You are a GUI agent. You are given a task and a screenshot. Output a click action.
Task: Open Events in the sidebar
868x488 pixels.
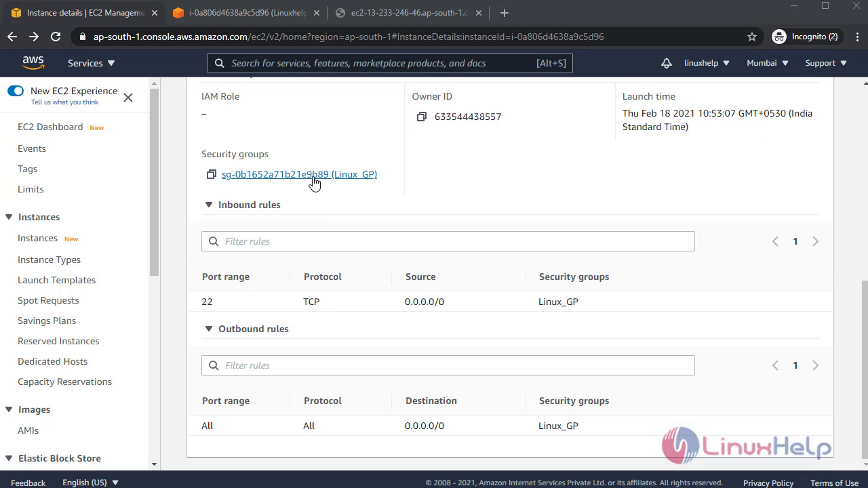[x=32, y=148]
